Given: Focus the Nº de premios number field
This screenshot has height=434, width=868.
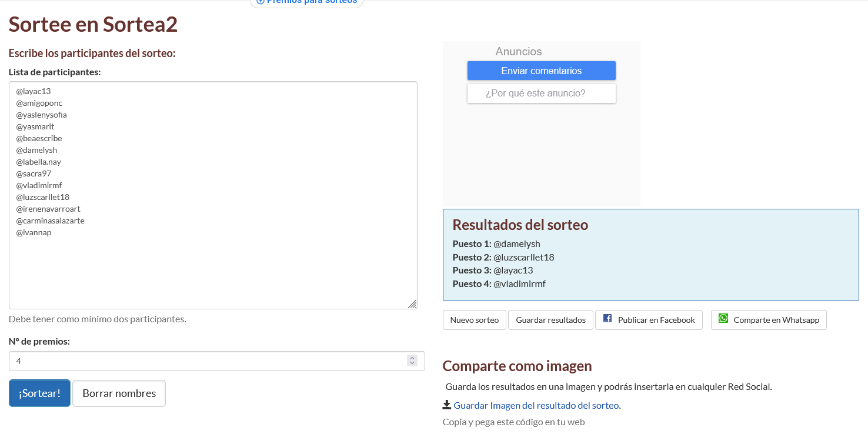Looking at the screenshot, I should tap(216, 361).
